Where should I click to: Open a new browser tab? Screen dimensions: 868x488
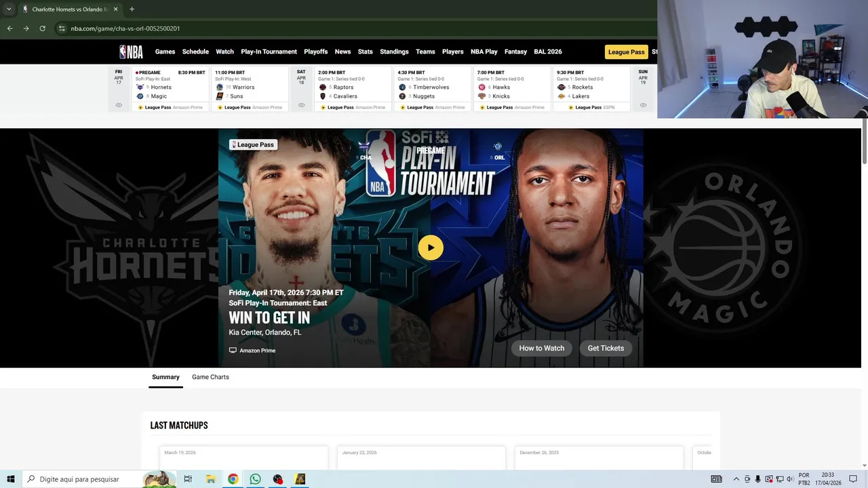(x=132, y=9)
